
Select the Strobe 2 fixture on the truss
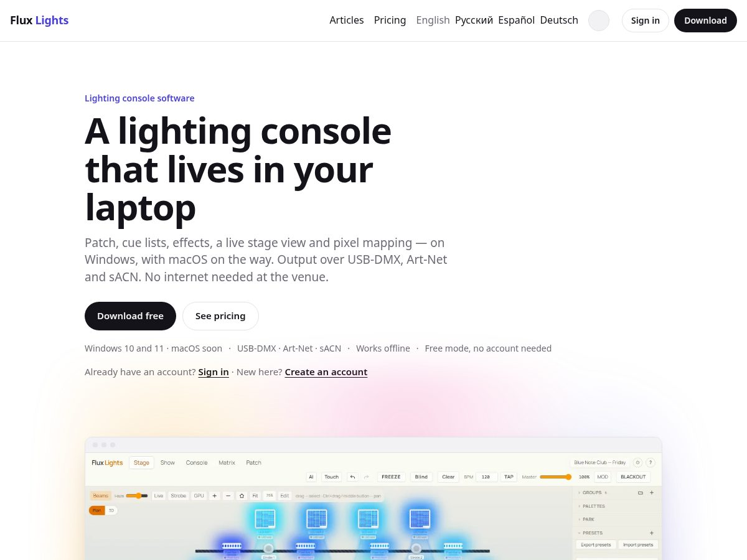(x=416, y=549)
